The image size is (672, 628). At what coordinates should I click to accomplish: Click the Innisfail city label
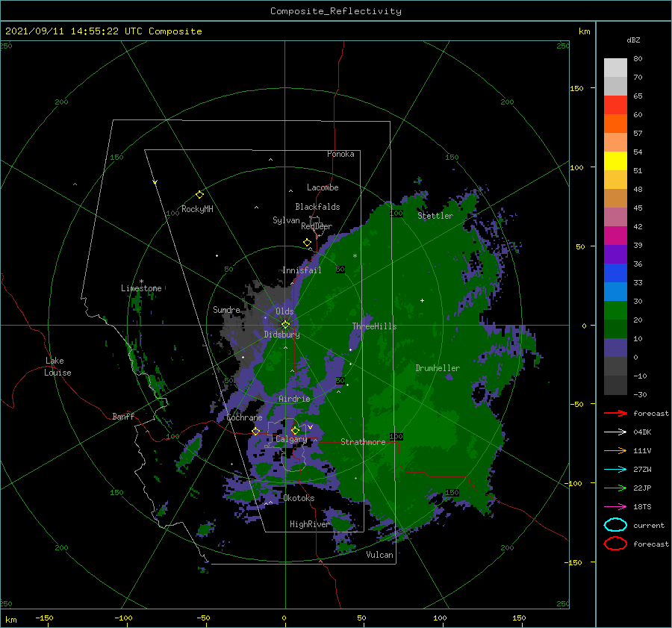(302, 270)
